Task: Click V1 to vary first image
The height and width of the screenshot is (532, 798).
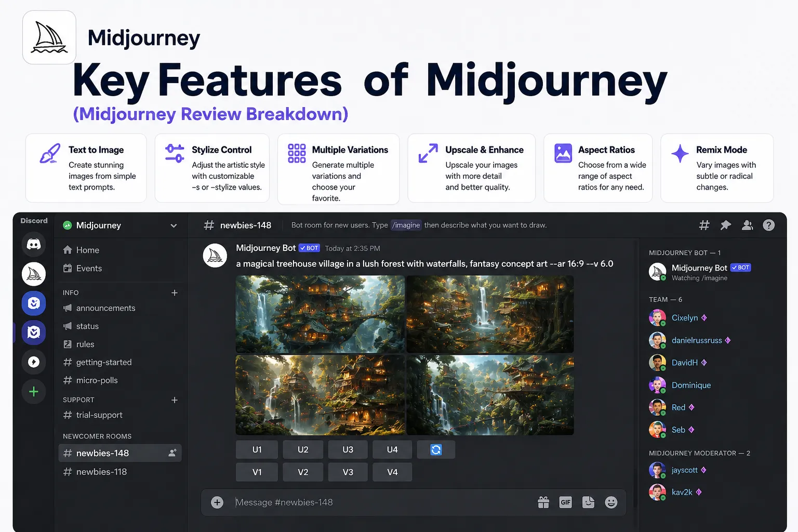Action: (257, 472)
